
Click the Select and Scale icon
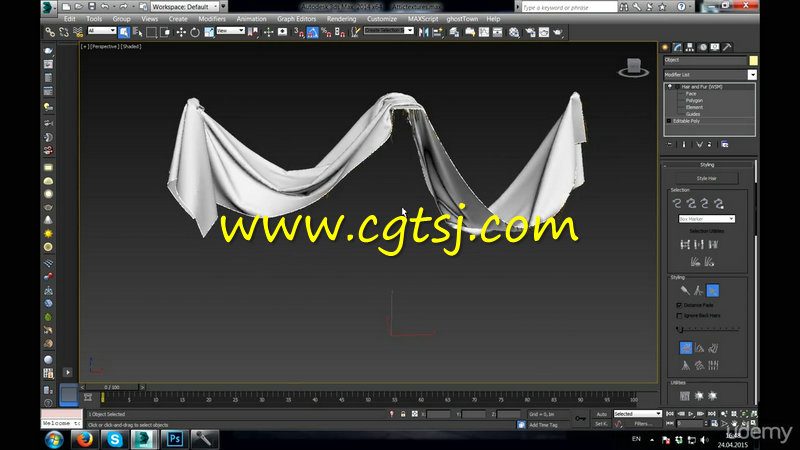(209, 32)
